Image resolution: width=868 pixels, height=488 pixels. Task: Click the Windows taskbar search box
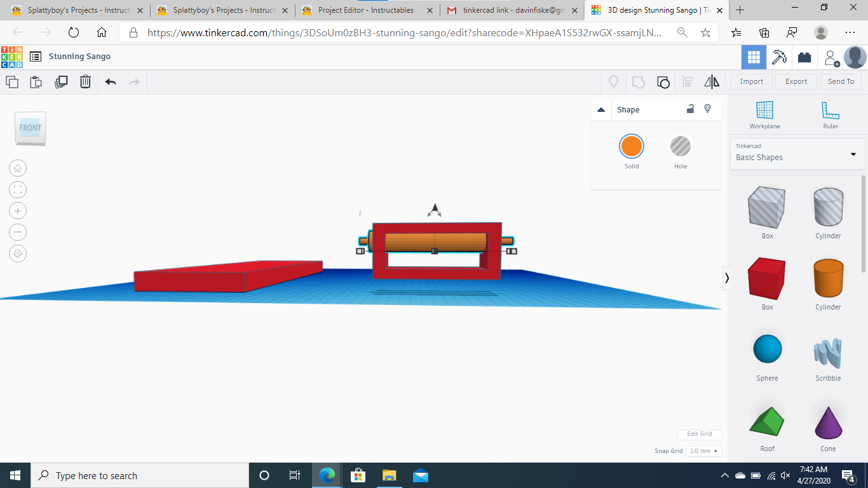point(140,475)
